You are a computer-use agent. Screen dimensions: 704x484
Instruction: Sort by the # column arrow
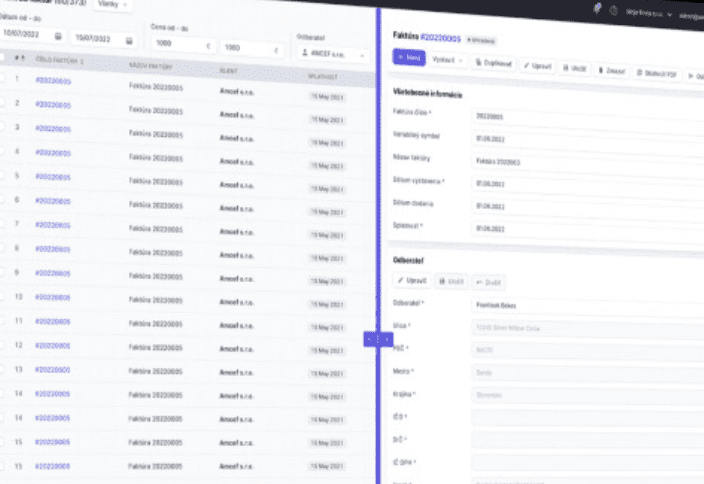click(23, 57)
